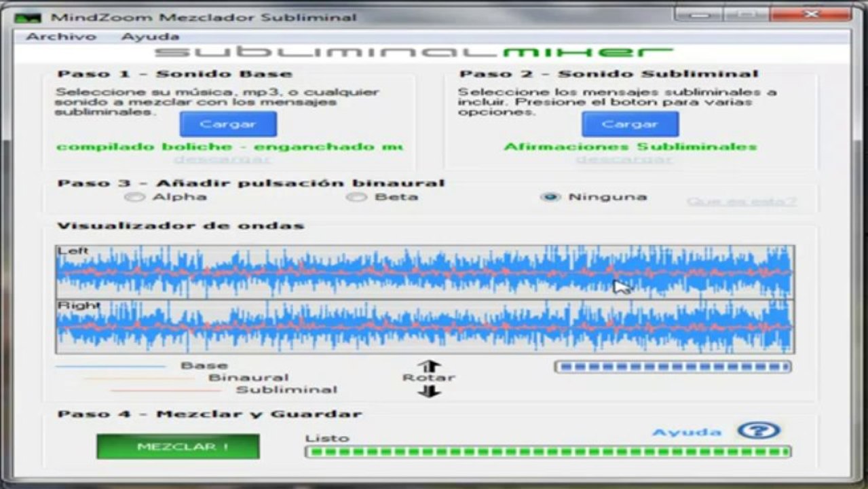
Task: Click Cargar button under Sonido Subliminal
Action: [x=630, y=124]
